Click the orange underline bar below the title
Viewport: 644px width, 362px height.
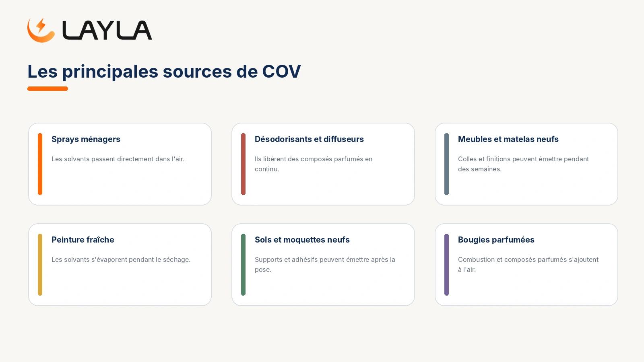(x=47, y=88)
